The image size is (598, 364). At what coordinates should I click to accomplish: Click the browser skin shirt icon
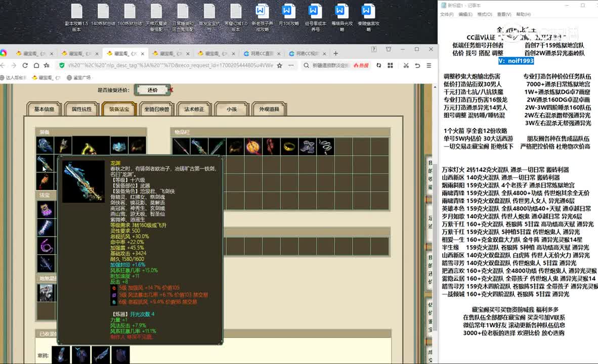point(388,49)
